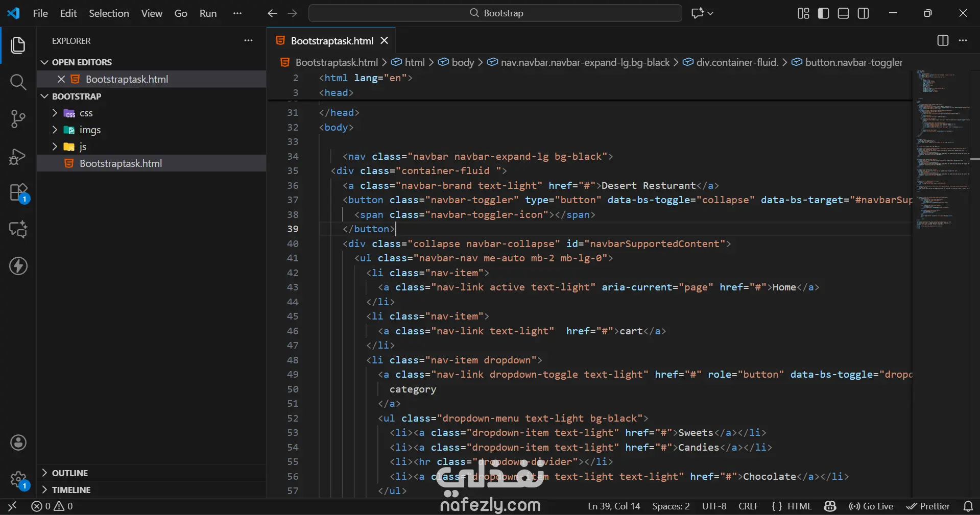Expand the css folder
Viewport: 980px width, 515px height.
pos(86,113)
